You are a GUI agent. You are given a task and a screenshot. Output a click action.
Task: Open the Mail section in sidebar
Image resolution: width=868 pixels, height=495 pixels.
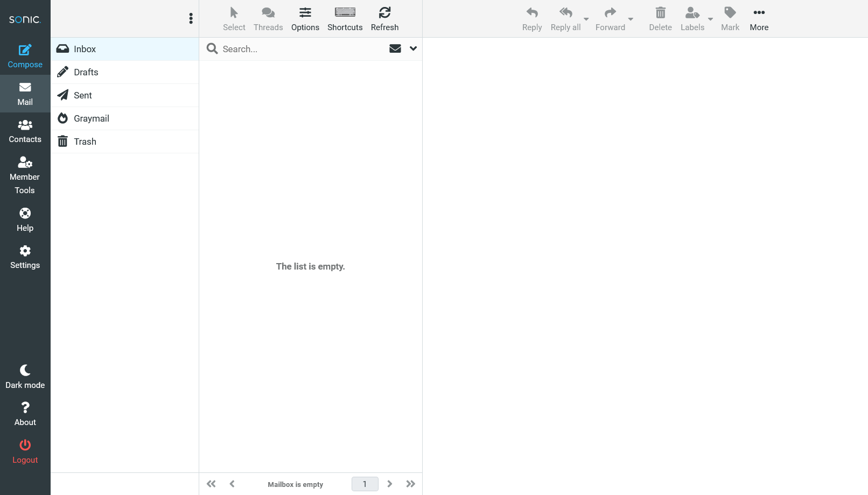(x=25, y=94)
